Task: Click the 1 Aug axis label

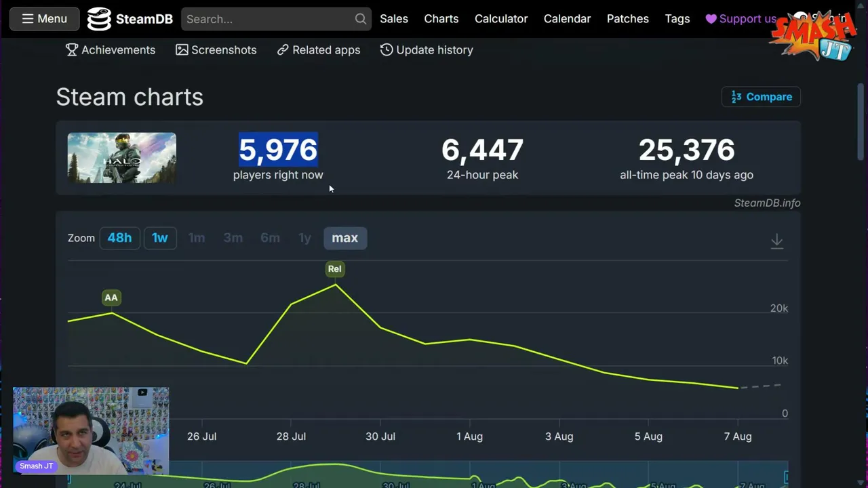Action: pos(469,436)
